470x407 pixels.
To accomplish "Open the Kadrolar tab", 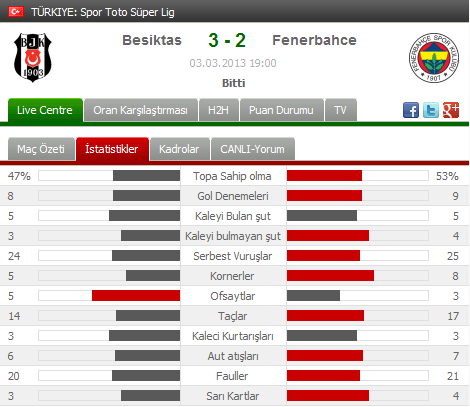I will tap(180, 149).
